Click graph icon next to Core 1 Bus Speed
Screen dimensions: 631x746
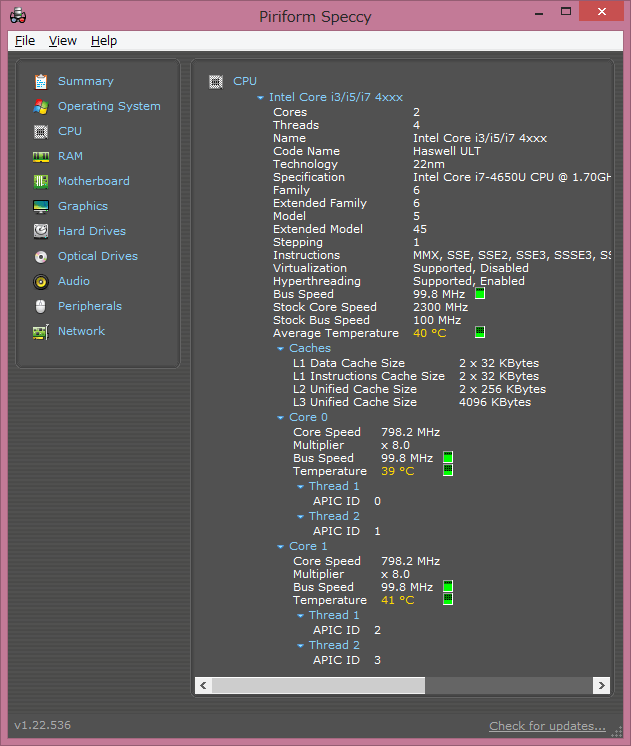[448, 586]
